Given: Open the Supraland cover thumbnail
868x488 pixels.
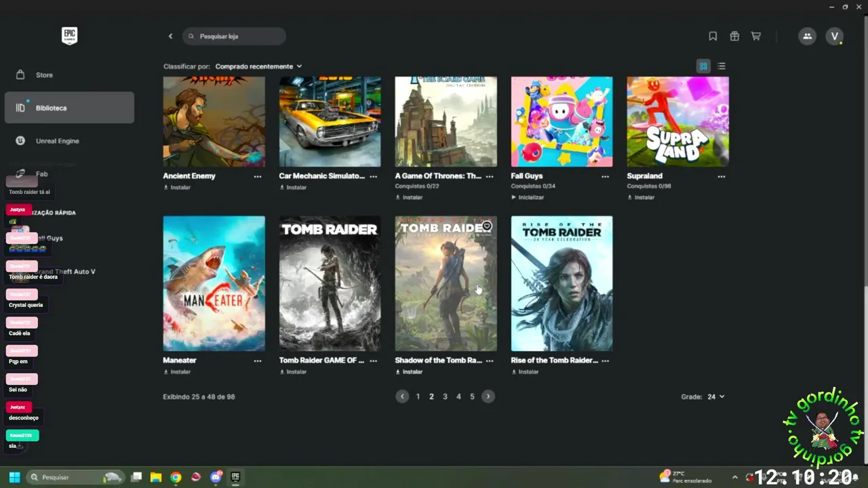Looking at the screenshot, I should (678, 121).
